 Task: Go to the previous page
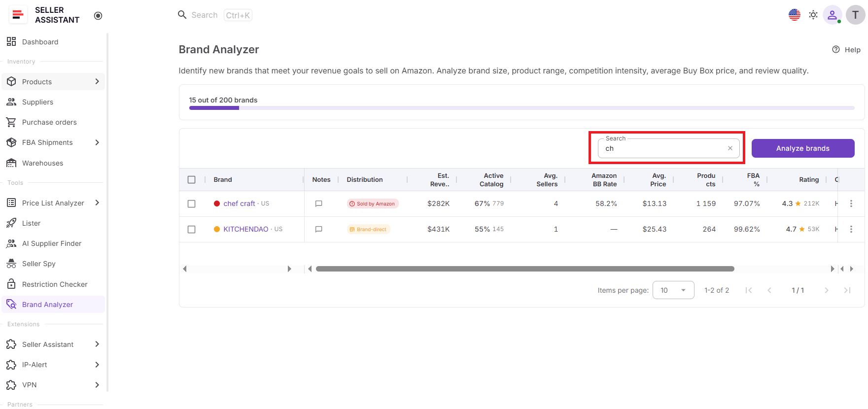pos(769,290)
